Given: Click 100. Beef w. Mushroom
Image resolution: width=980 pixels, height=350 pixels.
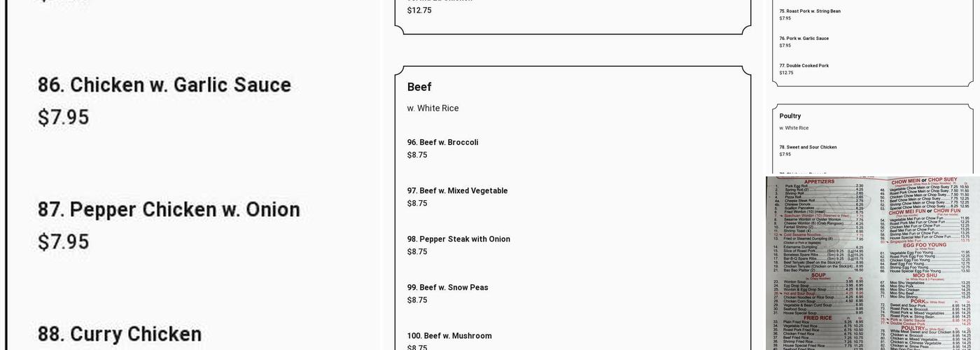Looking at the screenshot, I should pos(449,335).
